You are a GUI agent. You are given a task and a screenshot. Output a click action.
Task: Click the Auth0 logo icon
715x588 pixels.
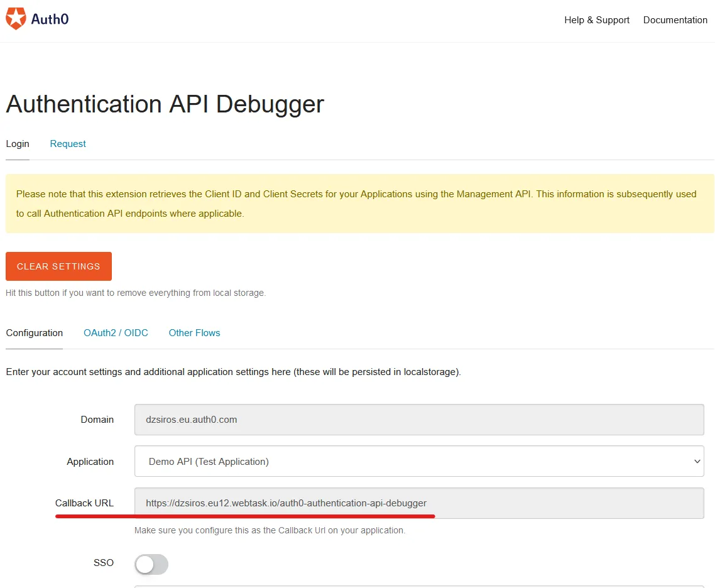click(16, 19)
